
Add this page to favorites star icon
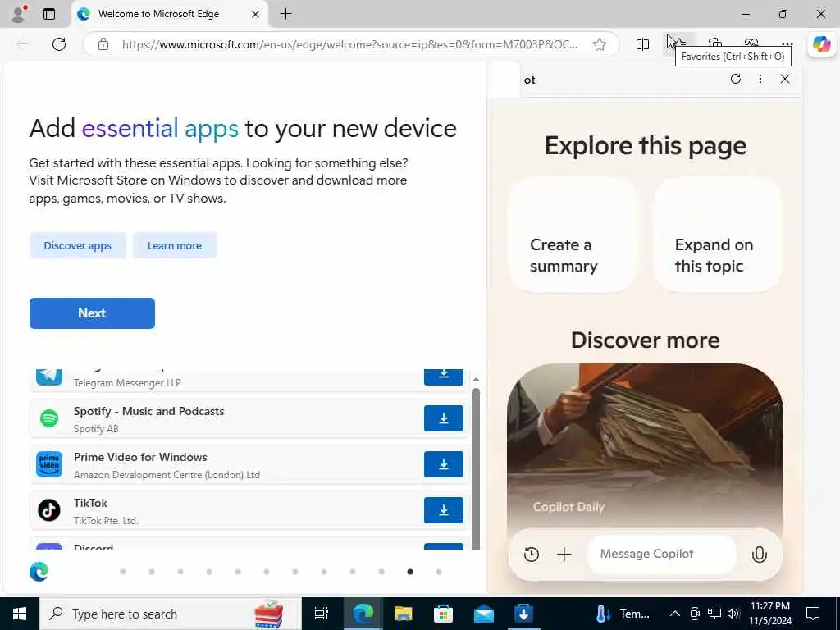click(x=600, y=44)
